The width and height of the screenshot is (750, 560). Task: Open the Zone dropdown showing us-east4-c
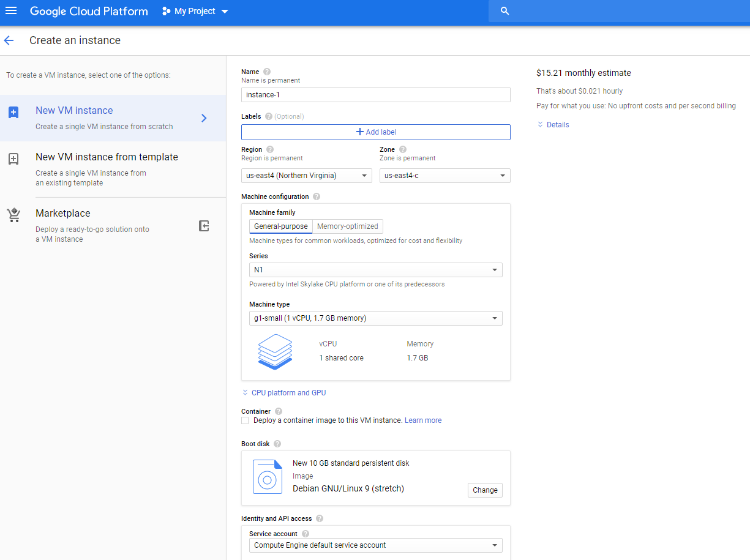444,176
